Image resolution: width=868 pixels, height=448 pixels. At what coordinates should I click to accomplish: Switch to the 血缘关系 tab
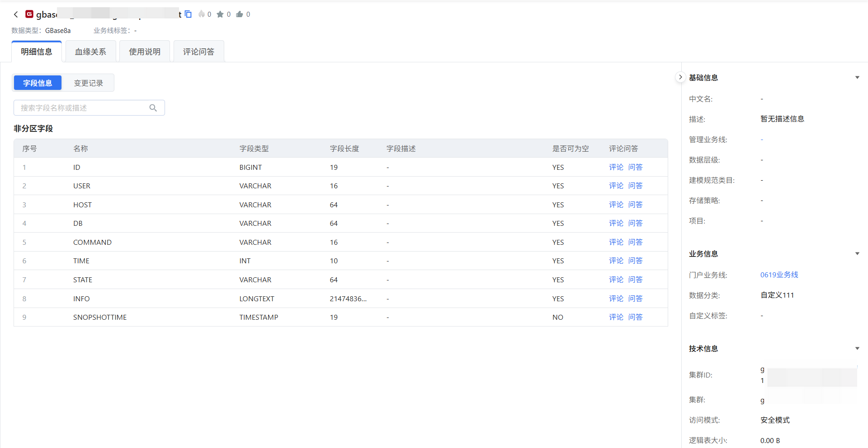click(x=90, y=52)
